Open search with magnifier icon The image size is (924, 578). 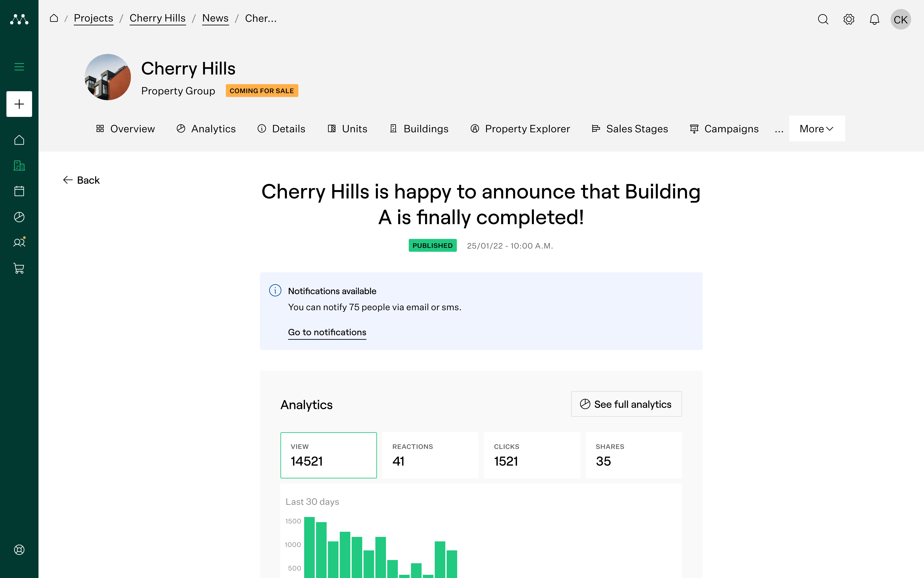[823, 19]
